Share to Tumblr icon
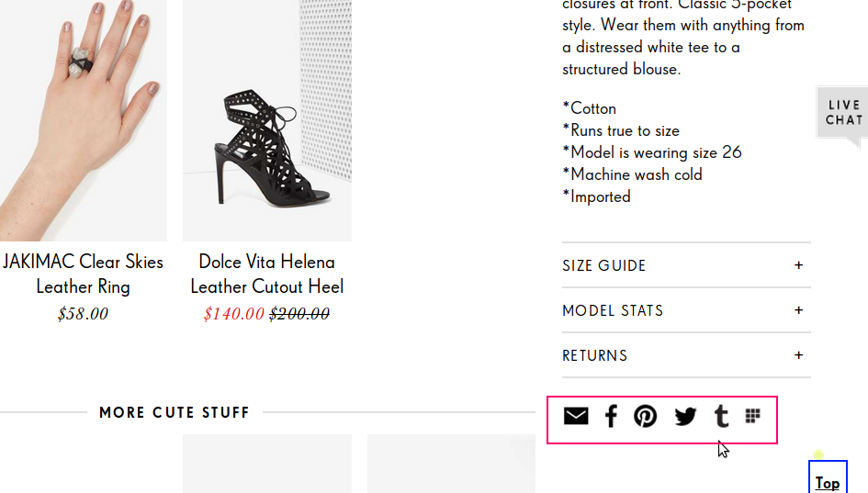Screen dimensions: 868x493 point(721,417)
